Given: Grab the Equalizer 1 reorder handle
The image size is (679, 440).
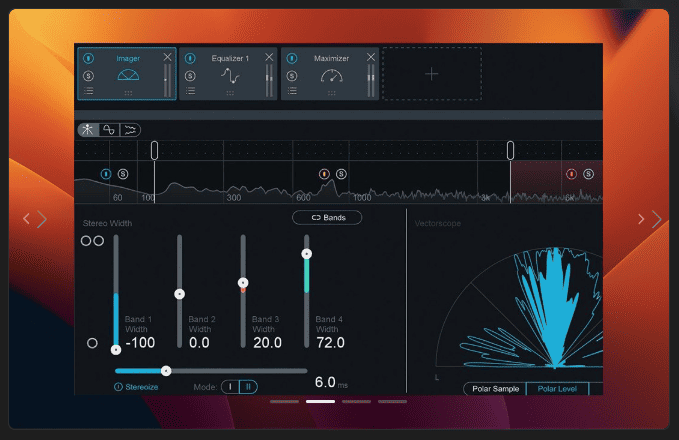Looking at the screenshot, I should (x=230, y=93).
